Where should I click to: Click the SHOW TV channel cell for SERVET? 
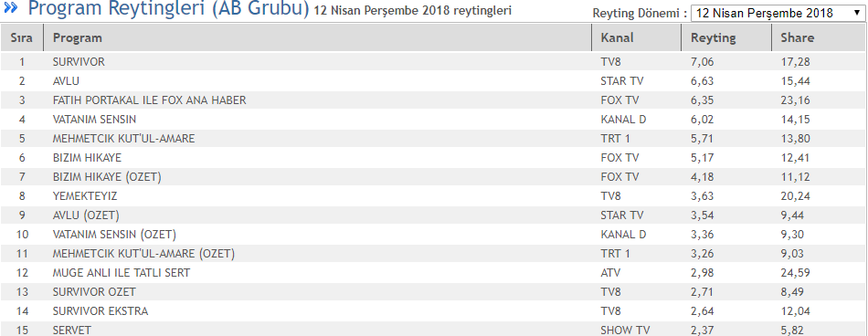(625, 331)
